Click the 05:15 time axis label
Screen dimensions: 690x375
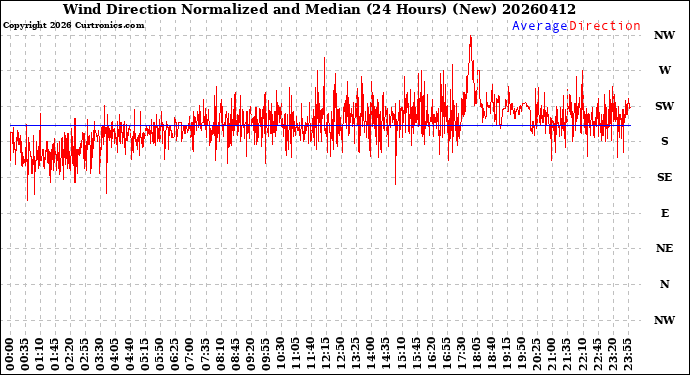point(145,354)
